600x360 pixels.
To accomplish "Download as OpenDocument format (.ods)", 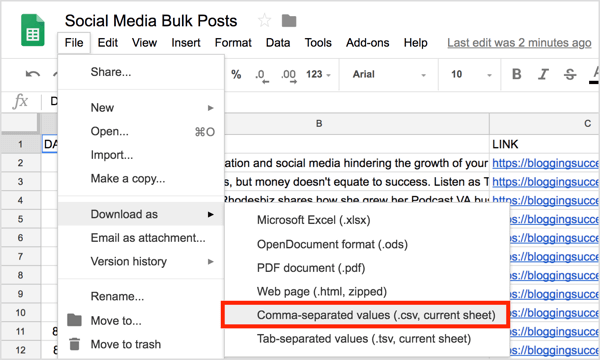I will click(367, 244).
